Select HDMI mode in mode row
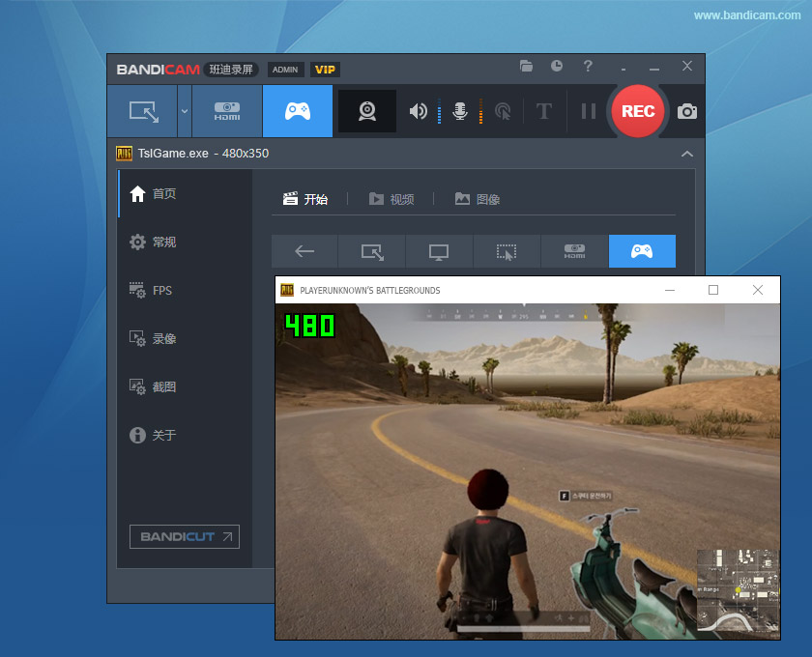 coord(575,251)
